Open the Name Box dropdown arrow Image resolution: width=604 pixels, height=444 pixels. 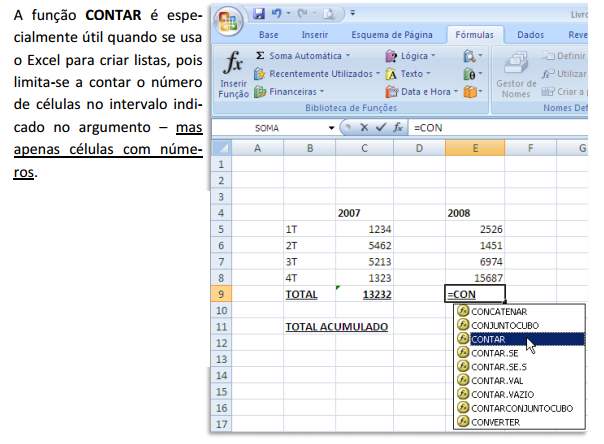[332, 128]
